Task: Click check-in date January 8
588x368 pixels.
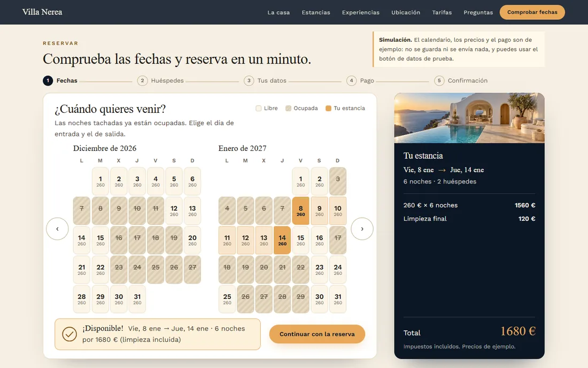Action: coord(301,210)
